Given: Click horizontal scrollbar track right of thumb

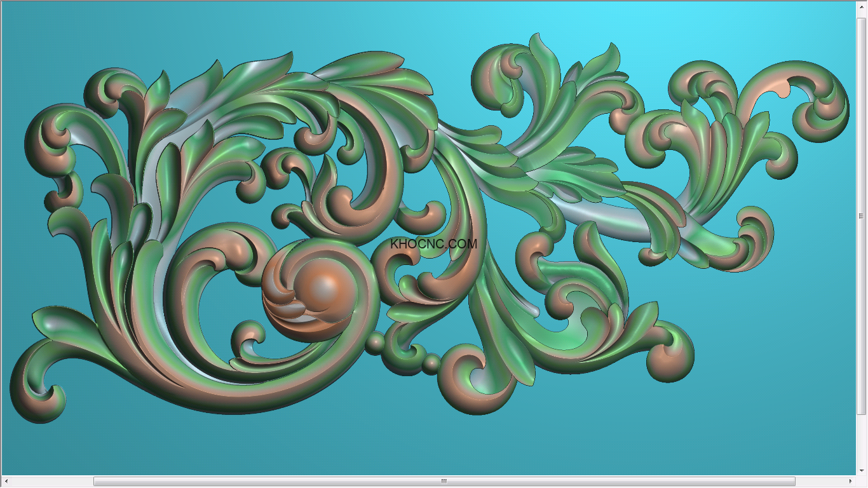Looking at the screenshot, I should [x=822, y=482].
